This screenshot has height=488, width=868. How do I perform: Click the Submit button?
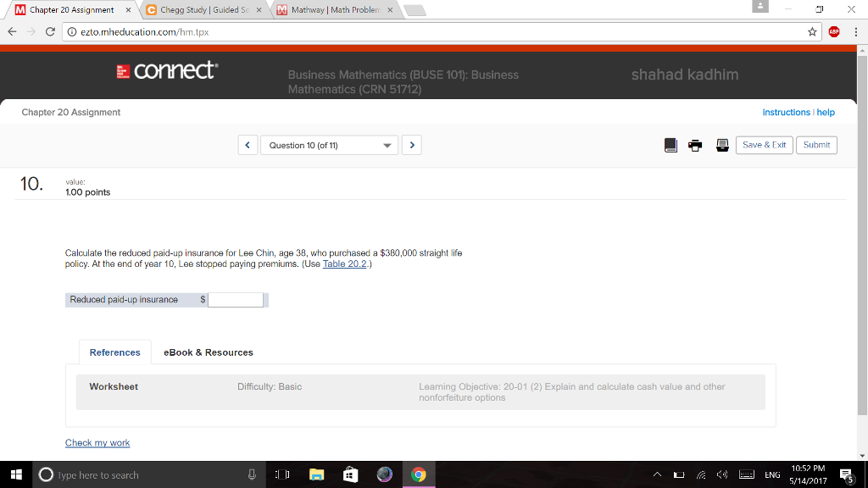click(815, 145)
